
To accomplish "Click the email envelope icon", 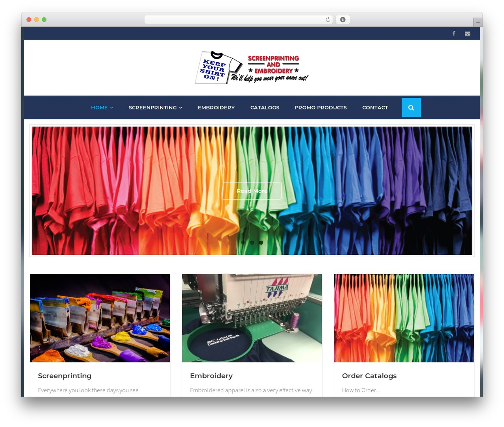I will tap(467, 33).
